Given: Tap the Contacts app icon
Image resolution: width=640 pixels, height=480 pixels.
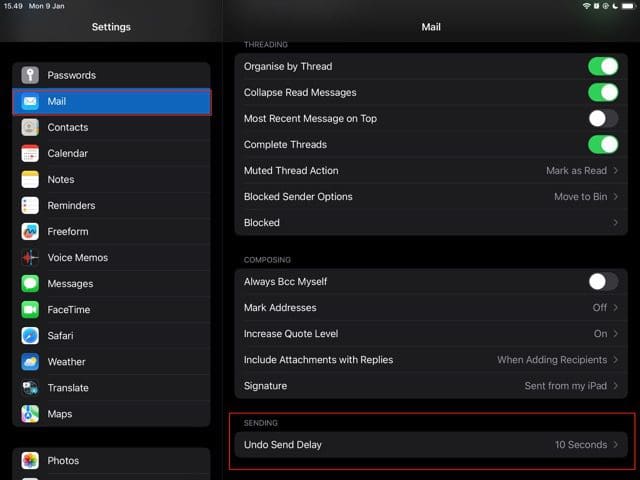Looking at the screenshot, I should (30, 127).
